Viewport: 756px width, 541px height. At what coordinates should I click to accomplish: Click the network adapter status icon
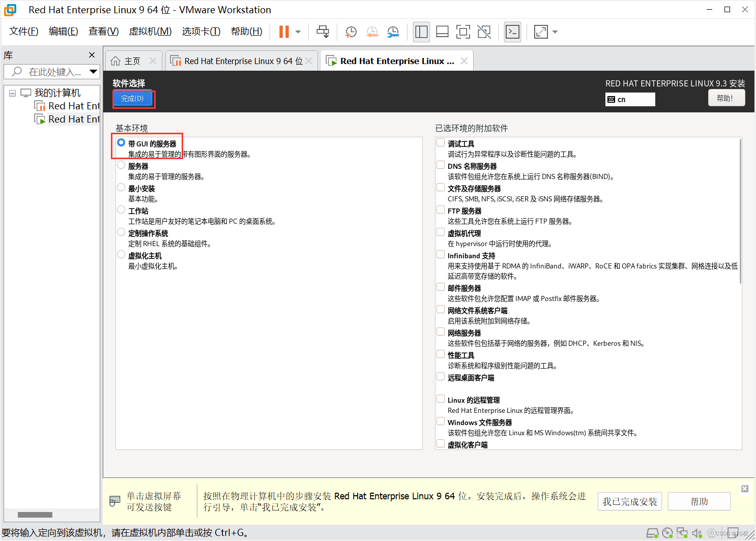(682, 533)
